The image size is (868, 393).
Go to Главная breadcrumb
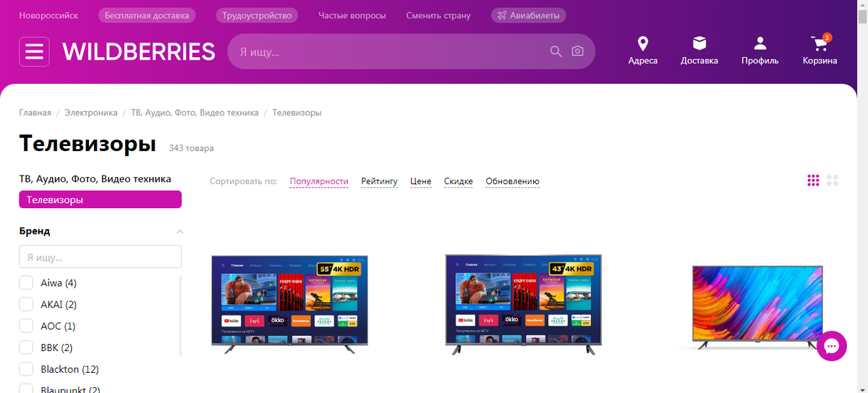35,113
